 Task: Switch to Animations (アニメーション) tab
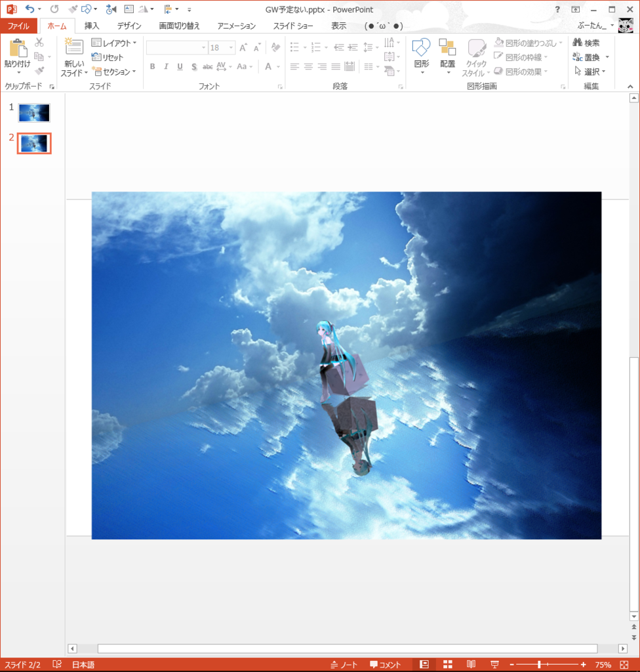point(237,26)
